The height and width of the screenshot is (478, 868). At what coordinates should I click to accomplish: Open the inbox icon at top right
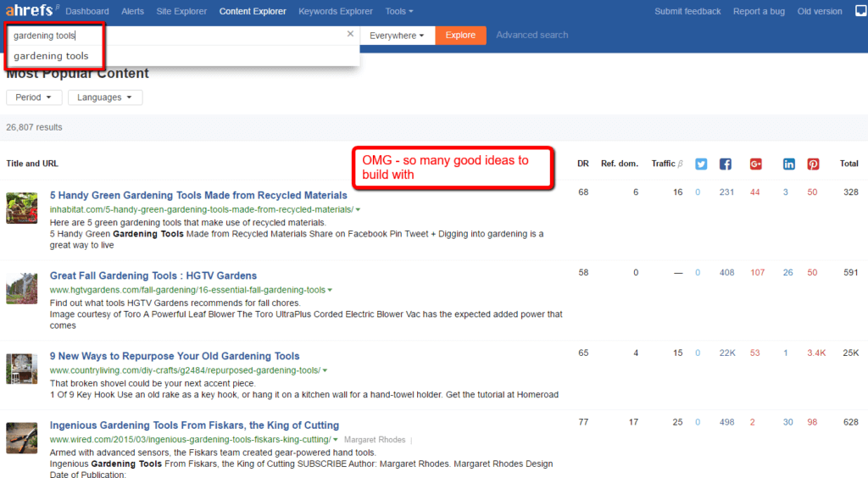click(861, 11)
